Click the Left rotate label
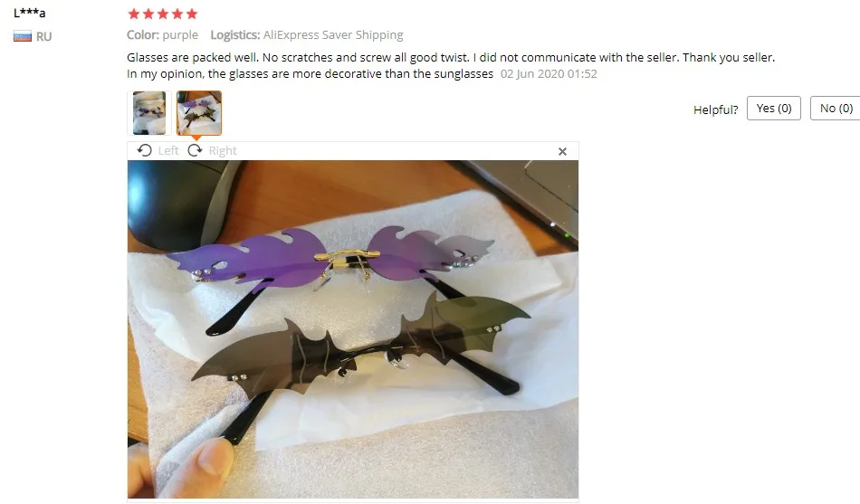The image size is (860, 504). click(x=168, y=151)
